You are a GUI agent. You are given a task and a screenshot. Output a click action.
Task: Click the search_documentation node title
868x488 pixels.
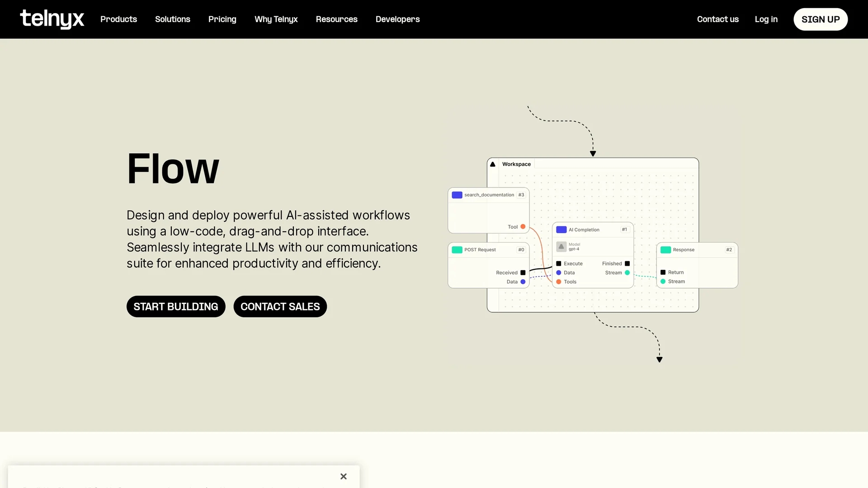(x=489, y=195)
